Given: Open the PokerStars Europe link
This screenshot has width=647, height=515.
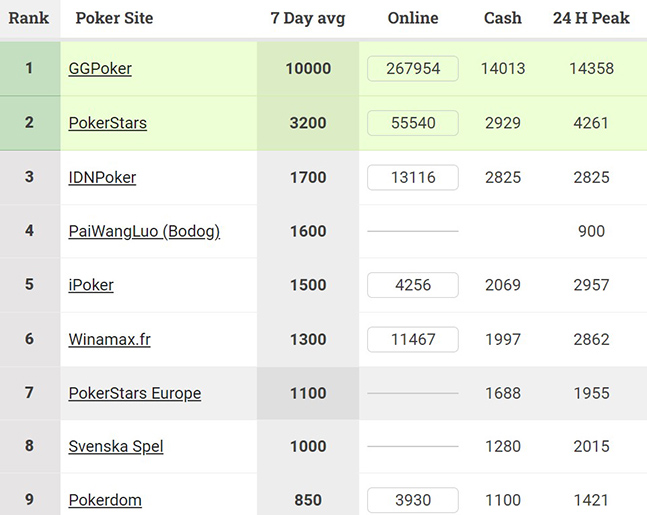Looking at the screenshot, I should tap(135, 393).
